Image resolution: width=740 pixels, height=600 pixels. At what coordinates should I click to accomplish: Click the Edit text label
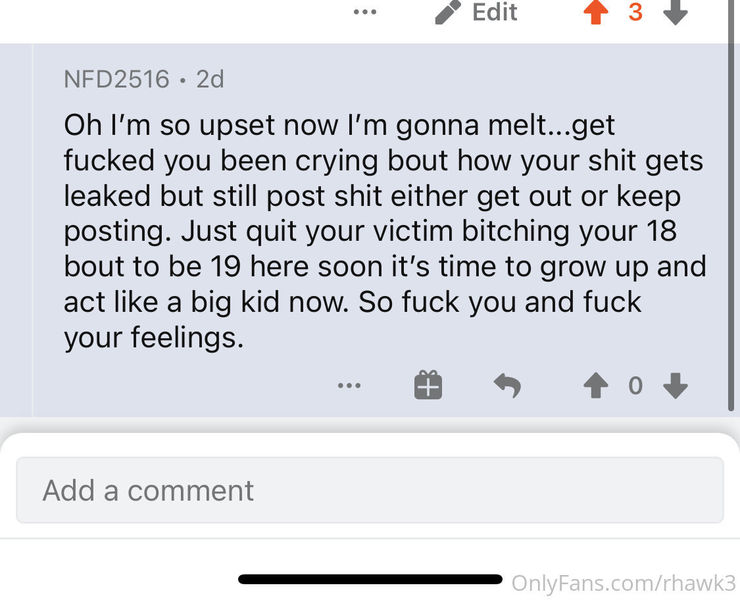(x=495, y=12)
